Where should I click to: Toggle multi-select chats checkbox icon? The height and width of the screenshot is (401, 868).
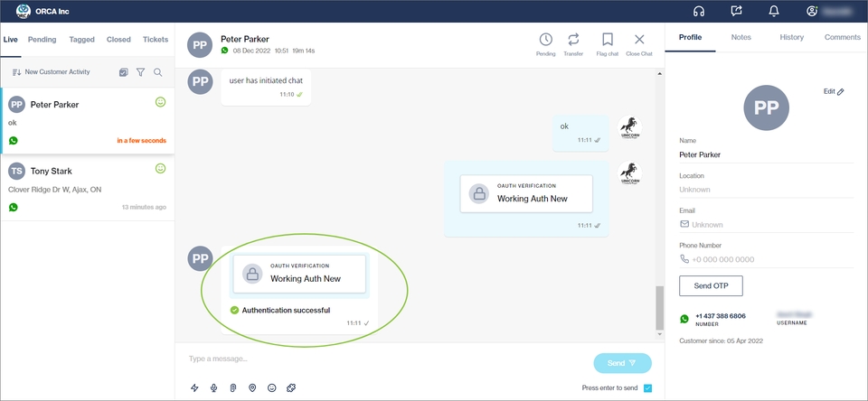(124, 72)
